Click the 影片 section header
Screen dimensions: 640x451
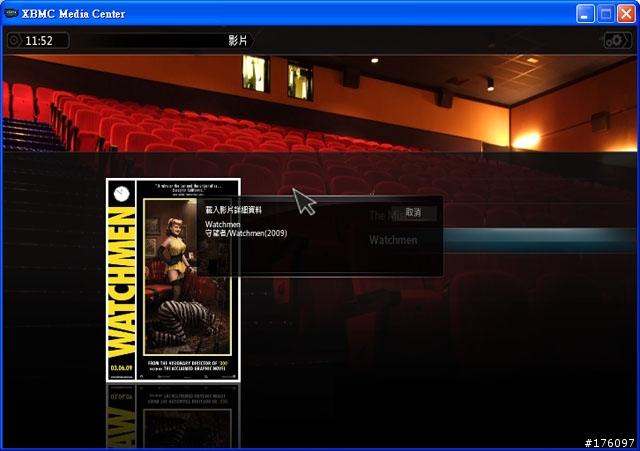238,40
